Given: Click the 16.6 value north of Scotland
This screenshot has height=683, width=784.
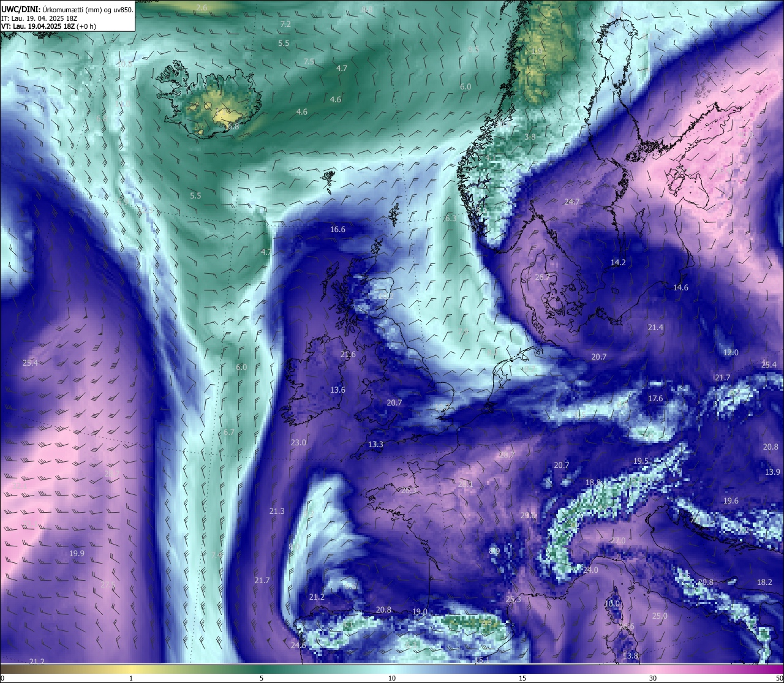Looking at the screenshot, I should pos(337,230).
